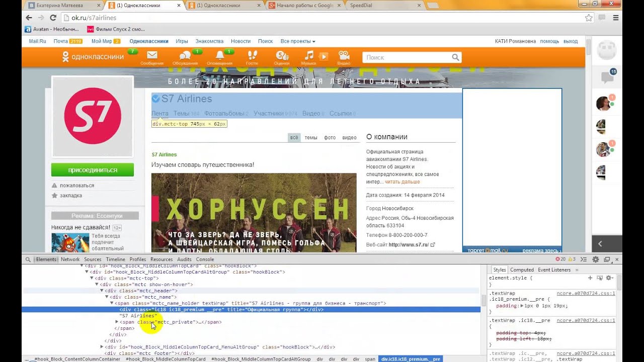Collapse div mctc show-on-hover node
644x362 pixels.
[x=97, y=285]
